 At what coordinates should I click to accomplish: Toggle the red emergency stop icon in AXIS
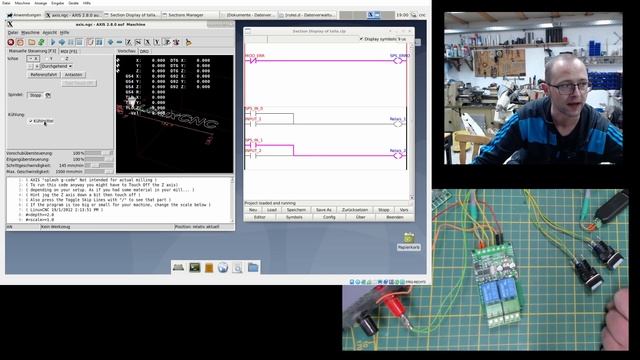[11, 42]
